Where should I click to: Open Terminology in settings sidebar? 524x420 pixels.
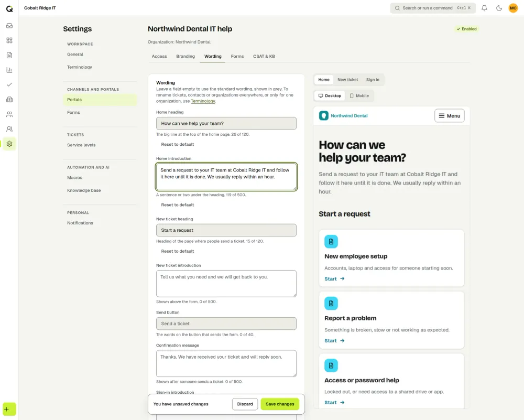100,67
